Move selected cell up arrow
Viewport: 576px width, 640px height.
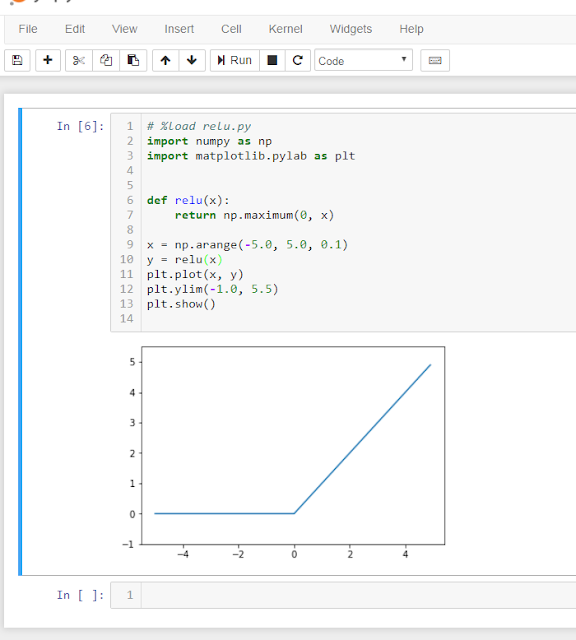point(165,60)
